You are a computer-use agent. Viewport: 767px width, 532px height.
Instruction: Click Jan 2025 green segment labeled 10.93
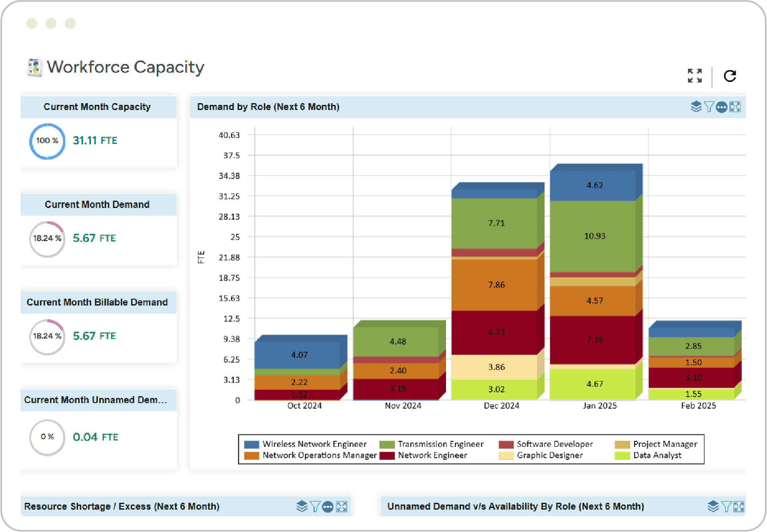tap(593, 236)
